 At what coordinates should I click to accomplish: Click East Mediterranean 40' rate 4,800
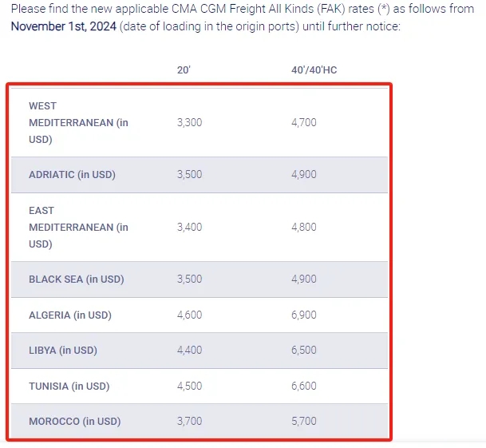[x=304, y=227]
